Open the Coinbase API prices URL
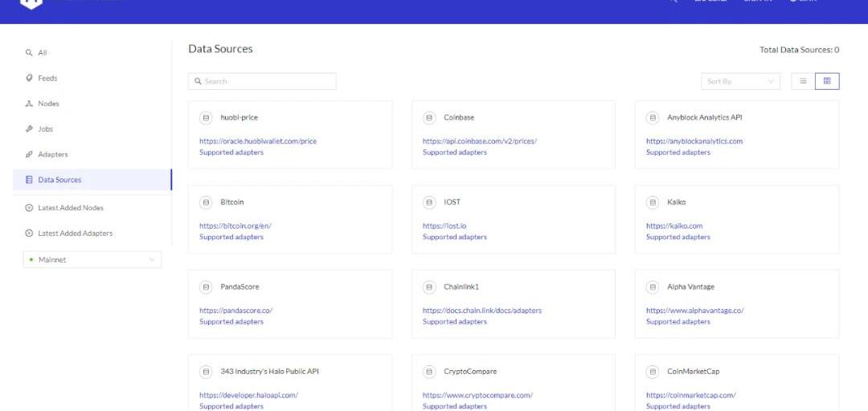This screenshot has width=868, height=411. [479, 141]
